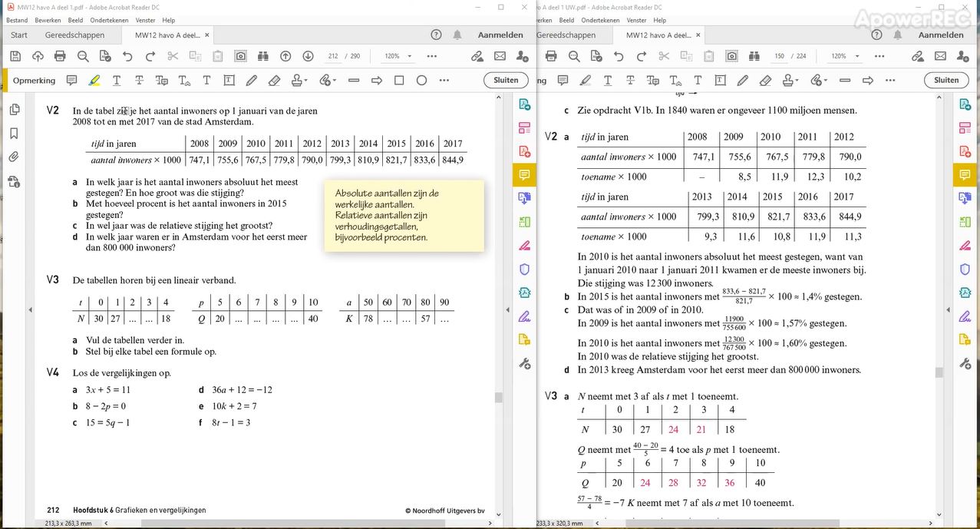Image resolution: width=980 pixels, height=529 pixels.
Task: Upload to cloud in the left window
Action: (x=38, y=56)
